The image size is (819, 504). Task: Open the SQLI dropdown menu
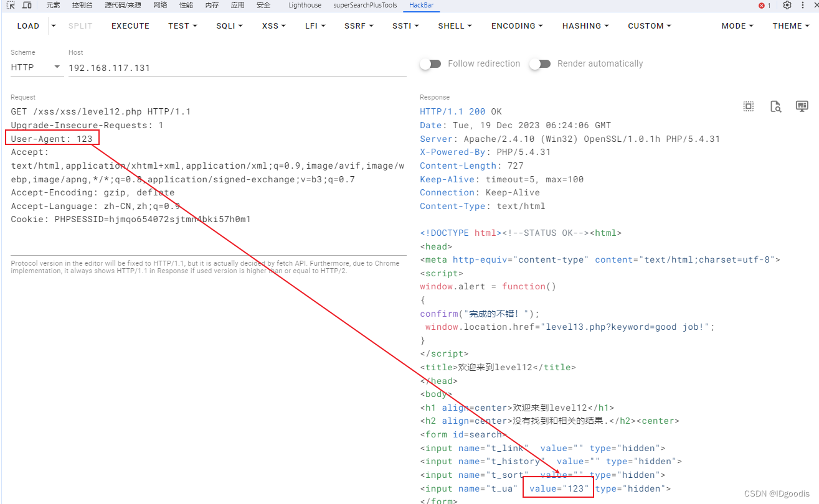(x=229, y=26)
